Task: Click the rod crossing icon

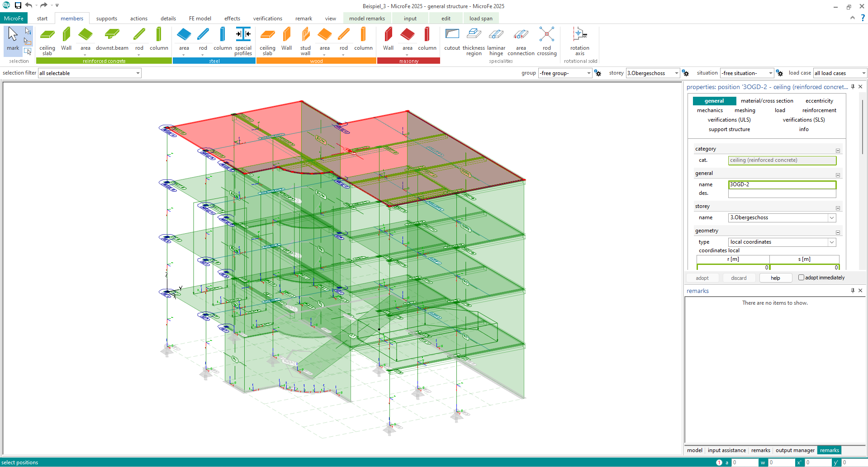Action: pos(546,40)
